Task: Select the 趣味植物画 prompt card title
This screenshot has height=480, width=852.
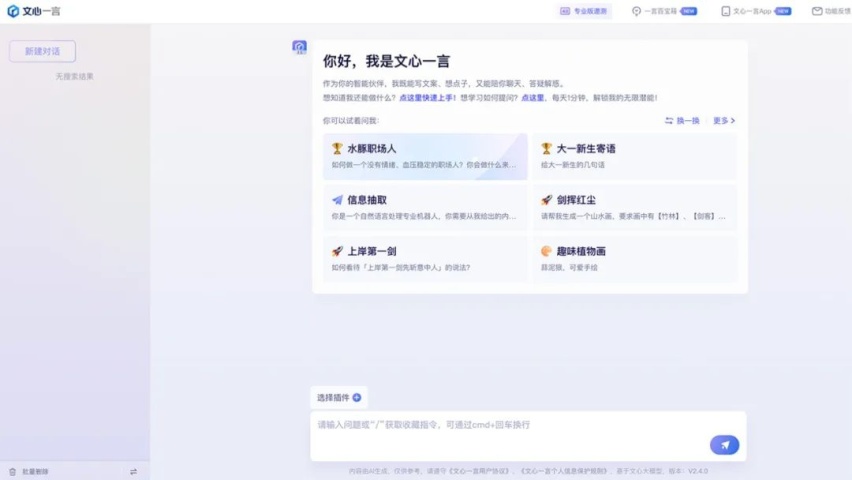Action: pos(581,251)
